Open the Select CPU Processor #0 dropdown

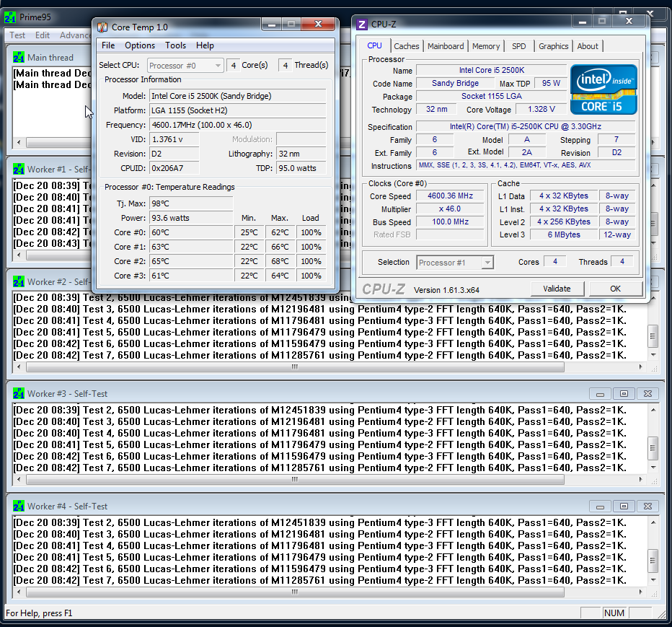185,66
